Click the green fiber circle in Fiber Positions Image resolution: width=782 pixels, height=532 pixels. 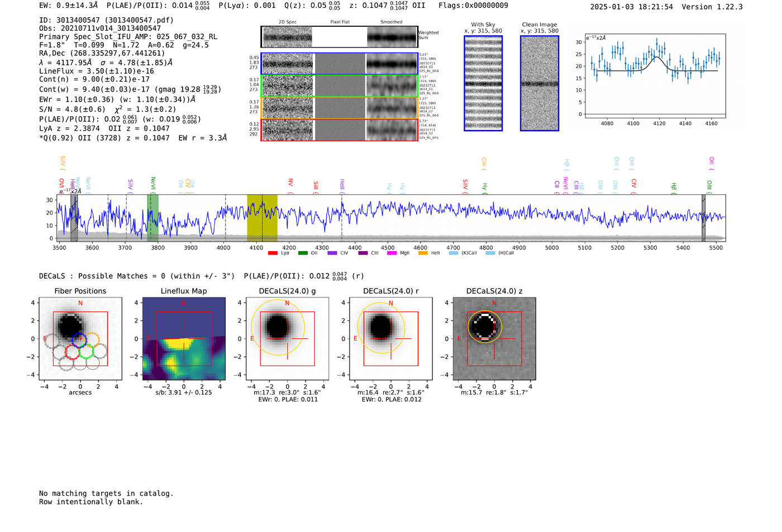[x=86, y=352]
